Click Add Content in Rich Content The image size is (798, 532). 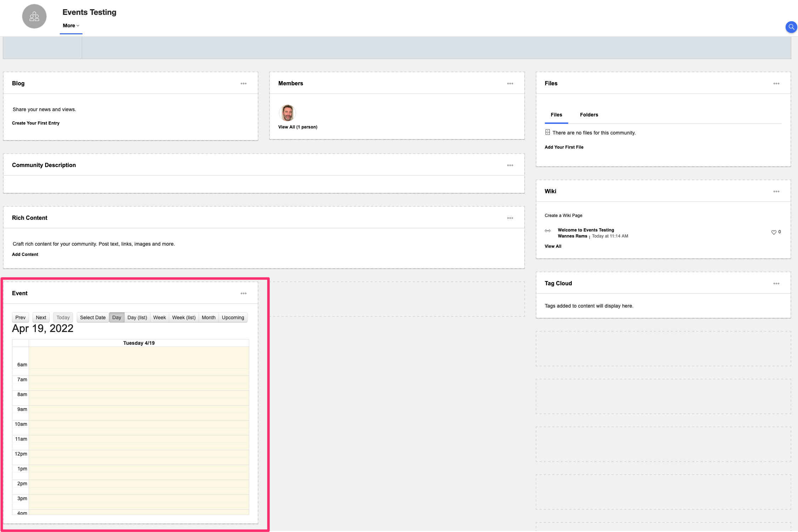[25, 254]
